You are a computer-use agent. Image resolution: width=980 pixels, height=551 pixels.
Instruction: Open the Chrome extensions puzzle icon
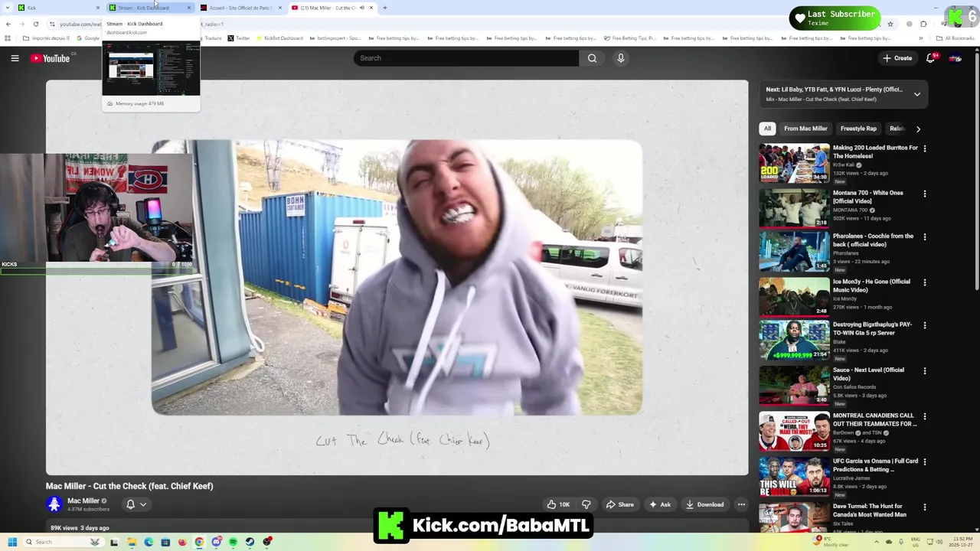pos(924,24)
